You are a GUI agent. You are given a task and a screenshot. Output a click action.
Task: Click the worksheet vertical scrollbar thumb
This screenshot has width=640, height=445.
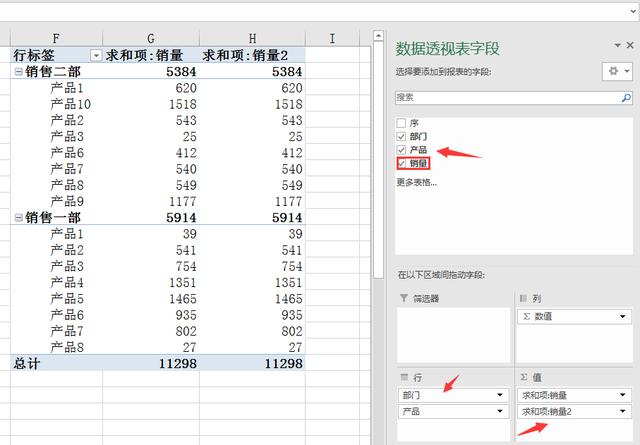click(378, 159)
